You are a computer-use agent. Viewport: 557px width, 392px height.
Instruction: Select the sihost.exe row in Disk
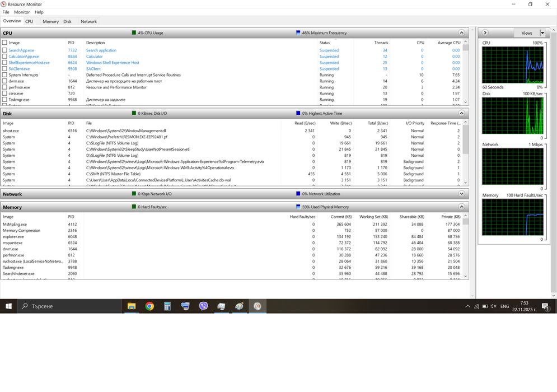pos(232,131)
